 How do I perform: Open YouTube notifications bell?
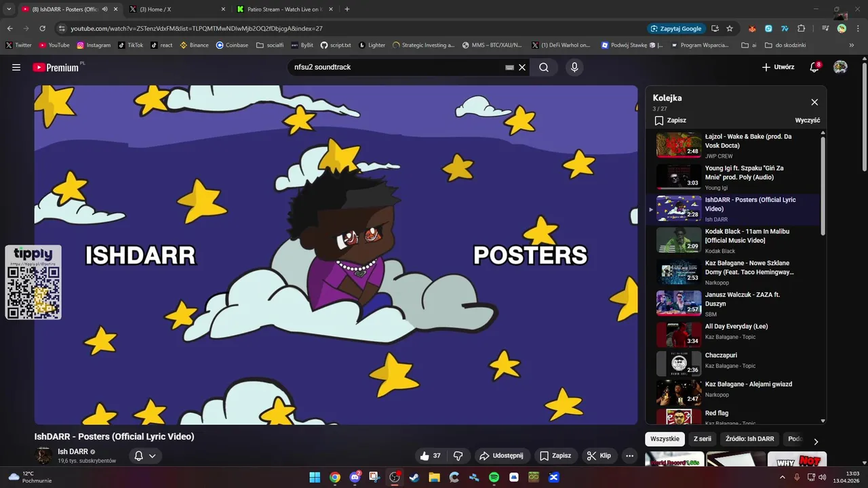(814, 67)
